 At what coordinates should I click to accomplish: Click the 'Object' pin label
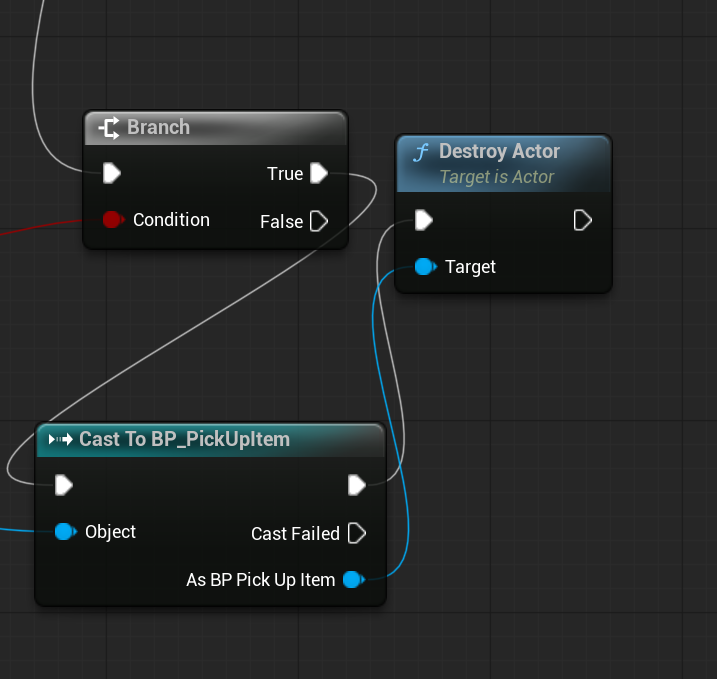click(110, 532)
